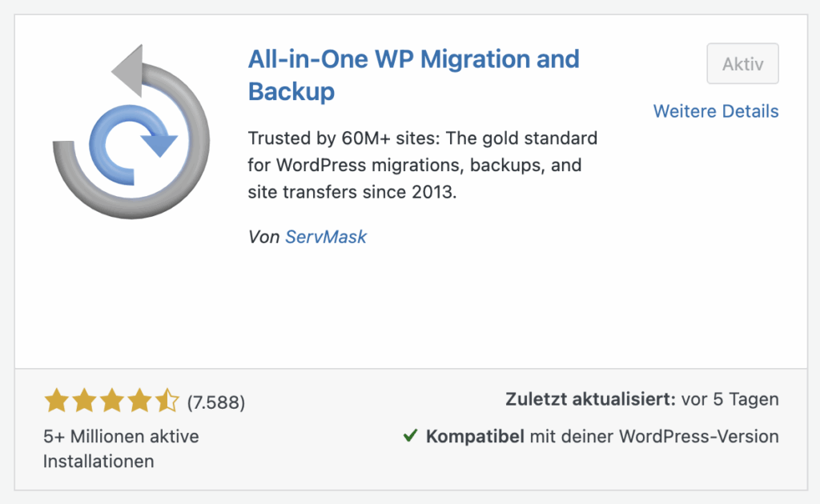Click the gray arrowhead on plugin logo
This screenshot has height=504, width=820.
point(129,72)
